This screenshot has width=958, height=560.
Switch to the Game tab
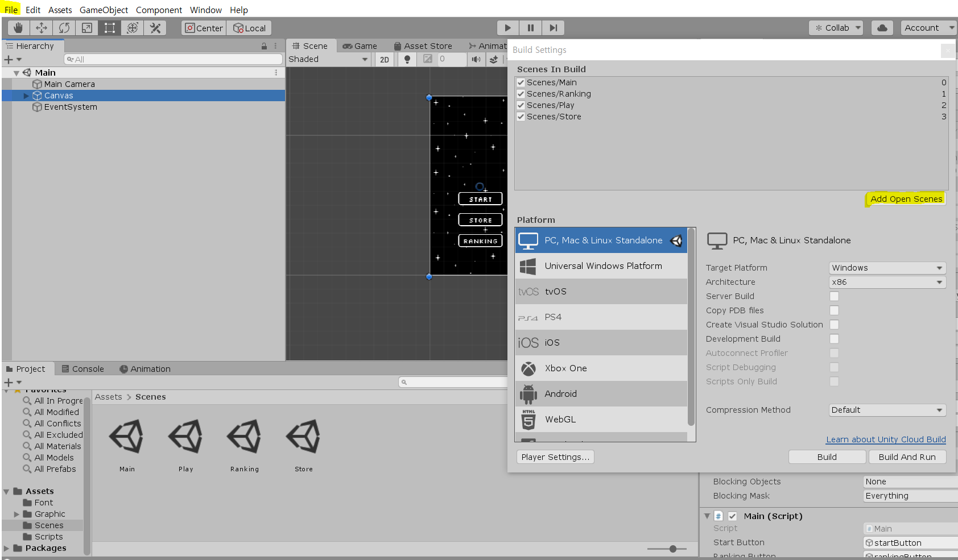pyautogui.click(x=360, y=46)
